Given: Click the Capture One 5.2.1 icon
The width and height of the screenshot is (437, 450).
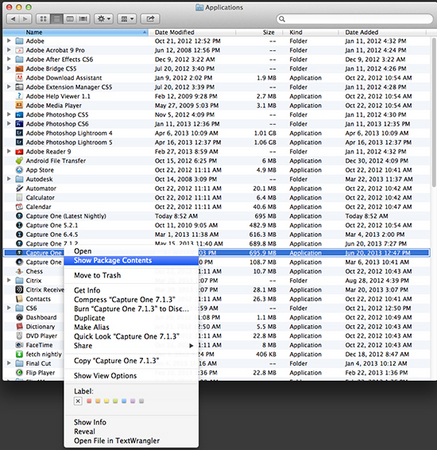Looking at the screenshot, I should 19,225.
